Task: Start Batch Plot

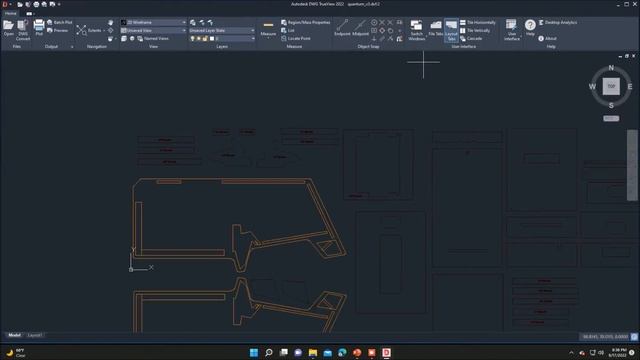Action: (x=59, y=22)
